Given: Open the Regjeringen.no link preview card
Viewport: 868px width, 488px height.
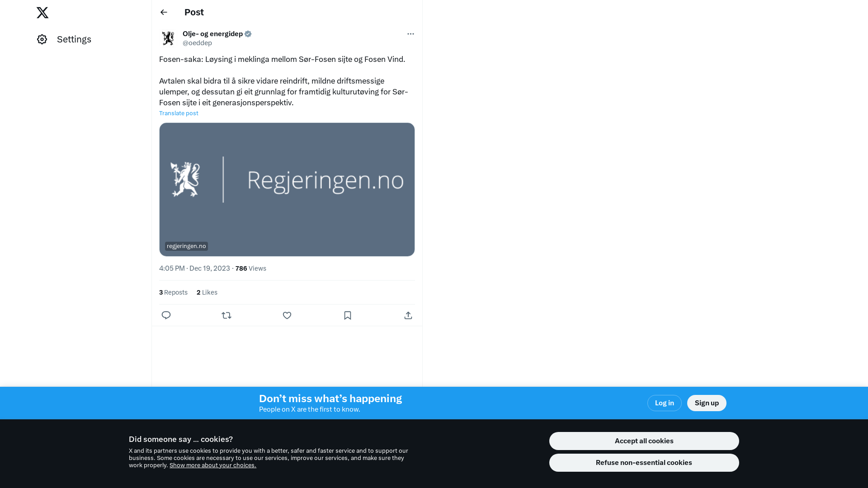Looking at the screenshot, I should [287, 189].
